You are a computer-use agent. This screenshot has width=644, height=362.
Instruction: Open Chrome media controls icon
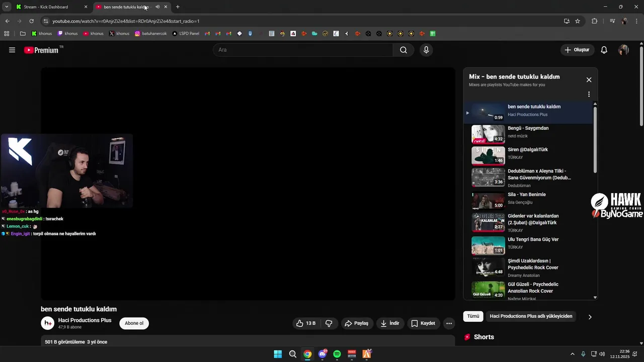tap(612, 21)
